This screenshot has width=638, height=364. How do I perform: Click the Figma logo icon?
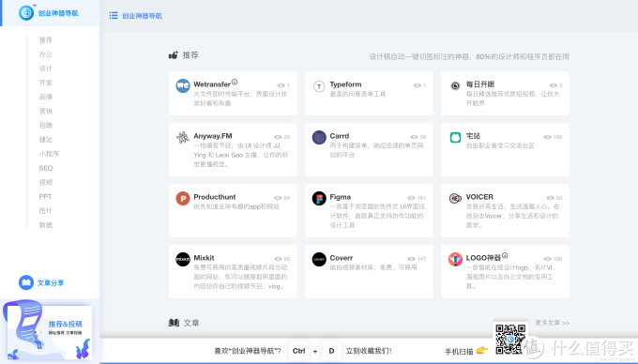319,199
